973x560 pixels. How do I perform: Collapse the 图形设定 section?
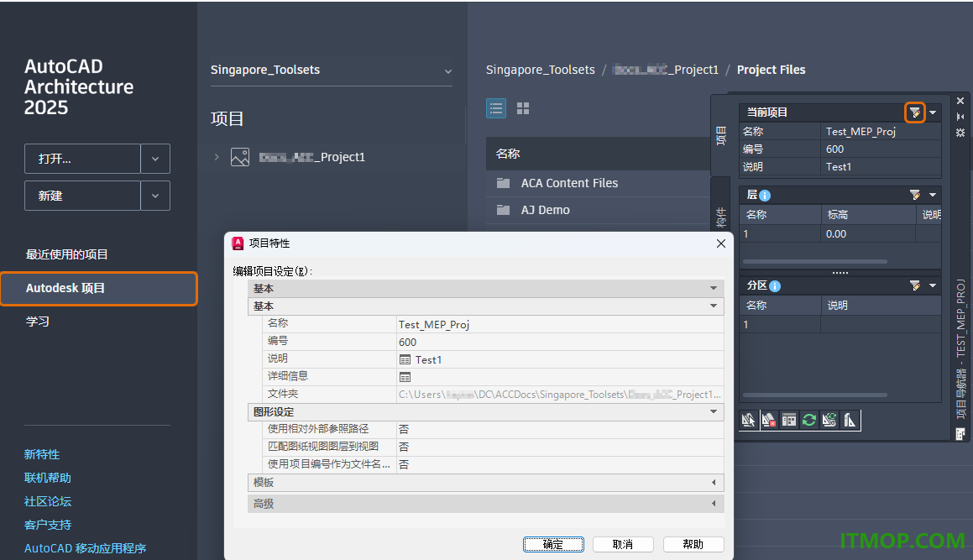pyautogui.click(x=714, y=411)
